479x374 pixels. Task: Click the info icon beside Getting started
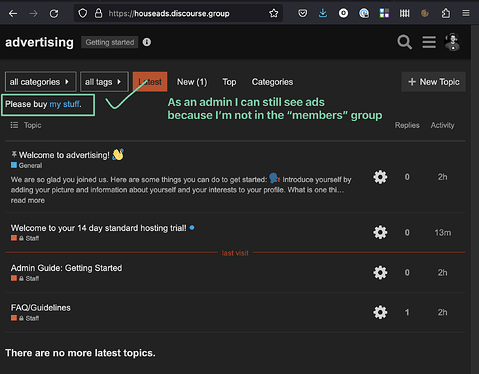tap(147, 42)
